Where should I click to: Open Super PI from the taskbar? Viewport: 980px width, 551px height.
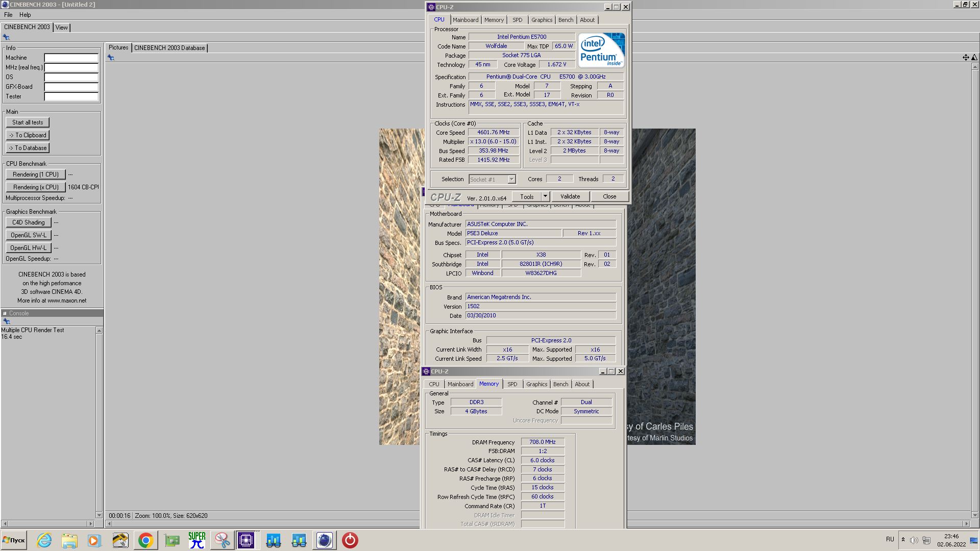[x=197, y=540]
